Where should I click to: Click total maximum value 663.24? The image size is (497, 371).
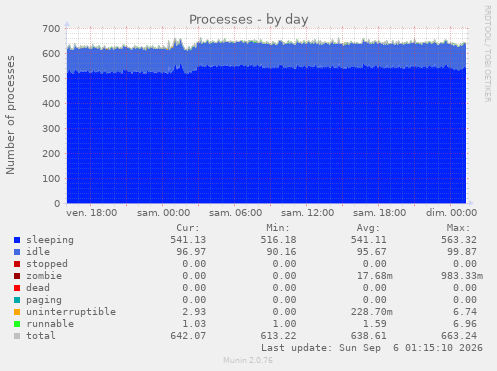pos(459,336)
